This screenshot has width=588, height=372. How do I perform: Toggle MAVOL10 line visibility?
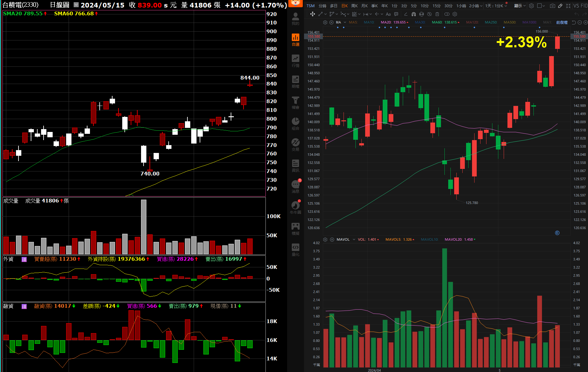(429, 239)
